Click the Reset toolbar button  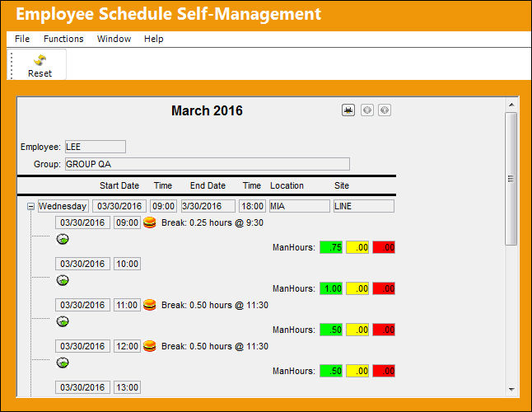(40, 65)
